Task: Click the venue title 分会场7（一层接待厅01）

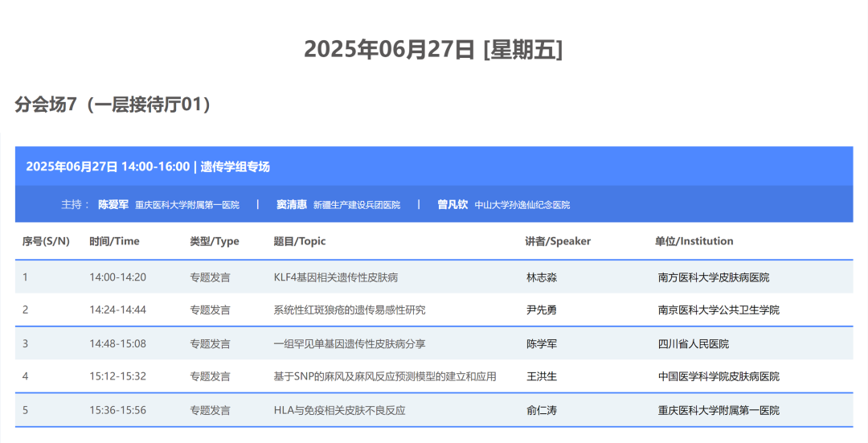Action: 113,104
